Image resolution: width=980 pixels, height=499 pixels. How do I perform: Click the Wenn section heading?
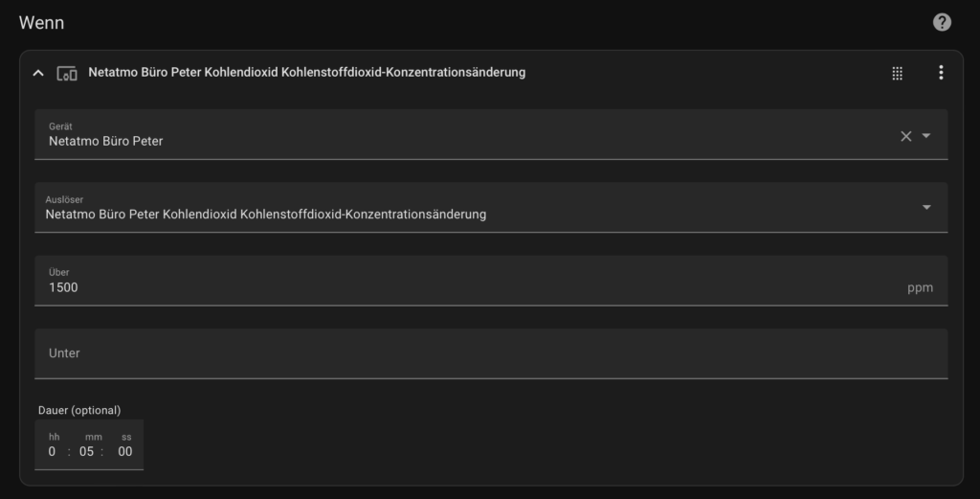(41, 22)
